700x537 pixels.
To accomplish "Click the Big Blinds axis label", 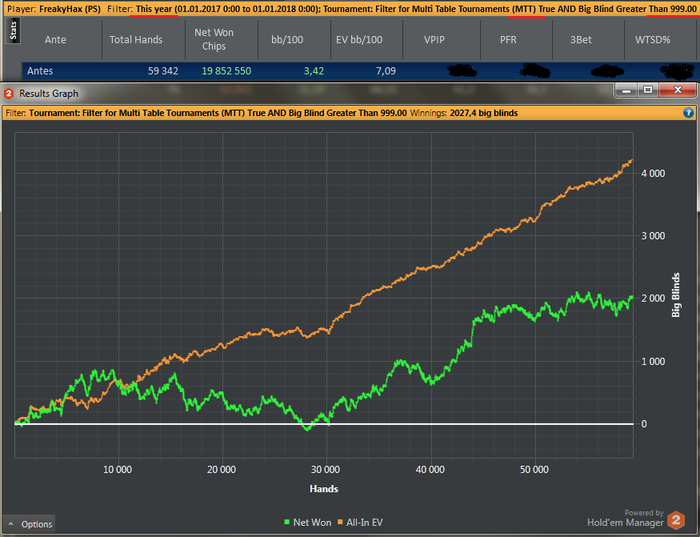I will tap(676, 295).
